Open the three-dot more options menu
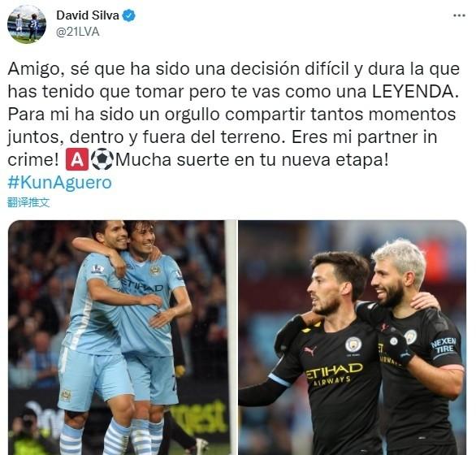Screen dimensions: 476x455 click(459, 15)
